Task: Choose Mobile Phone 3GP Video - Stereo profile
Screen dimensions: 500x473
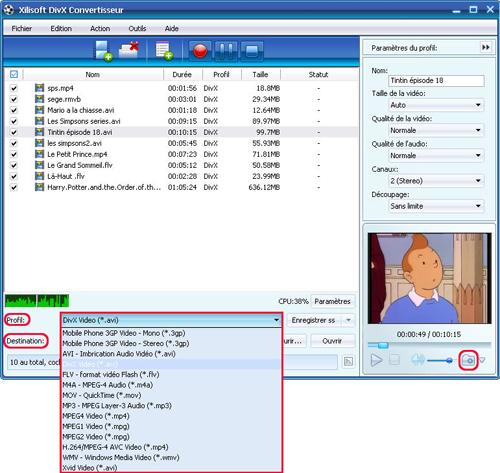Action: coord(171,343)
